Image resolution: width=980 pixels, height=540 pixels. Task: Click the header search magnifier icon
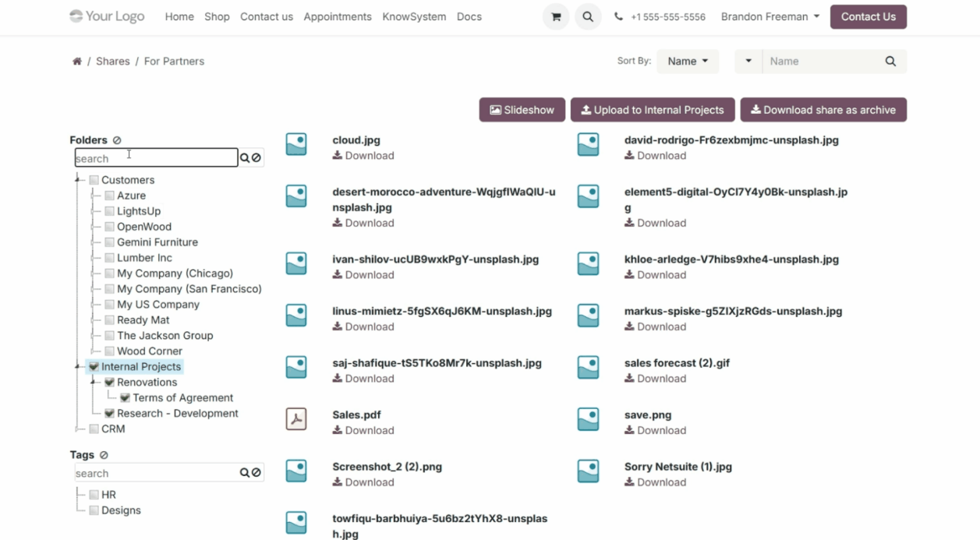pyautogui.click(x=588, y=17)
